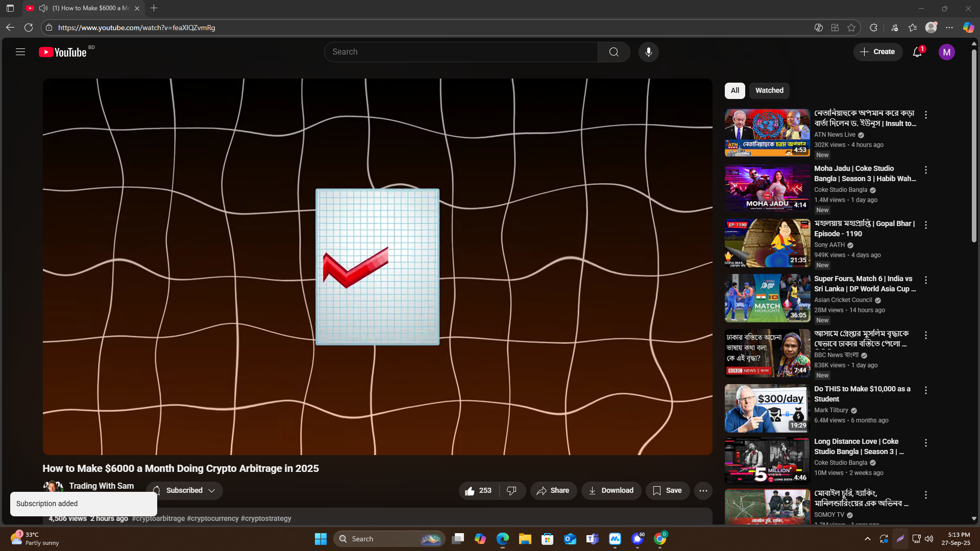Open Trading With Sam channel link
The width and height of the screenshot is (980, 551).
(101, 486)
